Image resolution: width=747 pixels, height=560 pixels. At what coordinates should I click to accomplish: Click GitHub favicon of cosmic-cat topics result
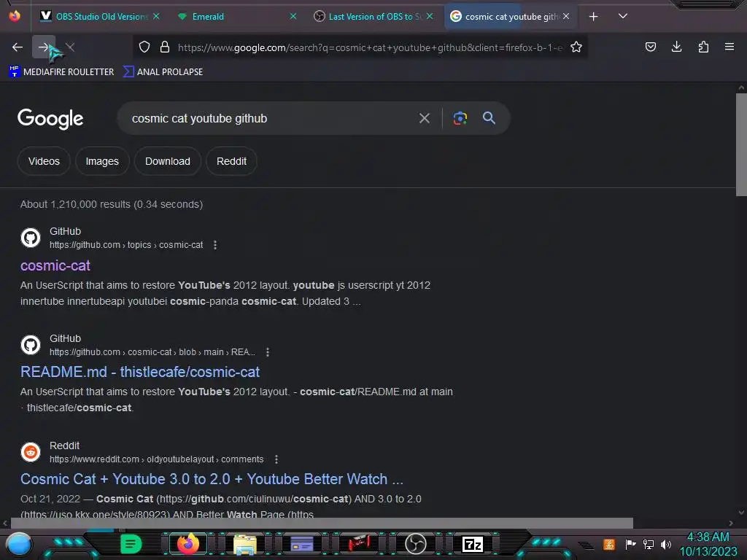click(x=31, y=238)
